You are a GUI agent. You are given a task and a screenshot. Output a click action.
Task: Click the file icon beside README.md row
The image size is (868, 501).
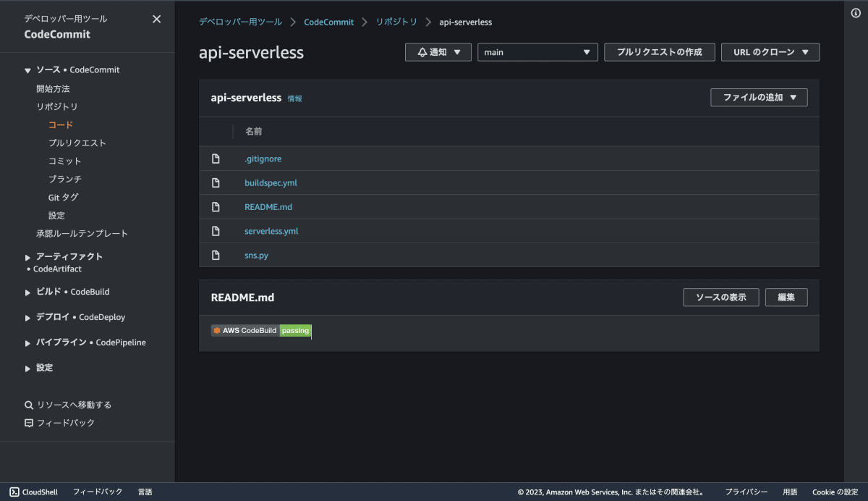point(216,207)
